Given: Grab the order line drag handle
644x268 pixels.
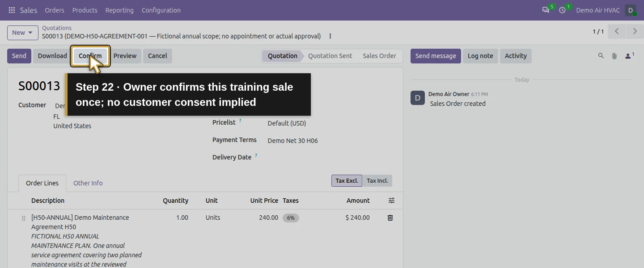Looking at the screenshot, I should click(x=23, y=218).
